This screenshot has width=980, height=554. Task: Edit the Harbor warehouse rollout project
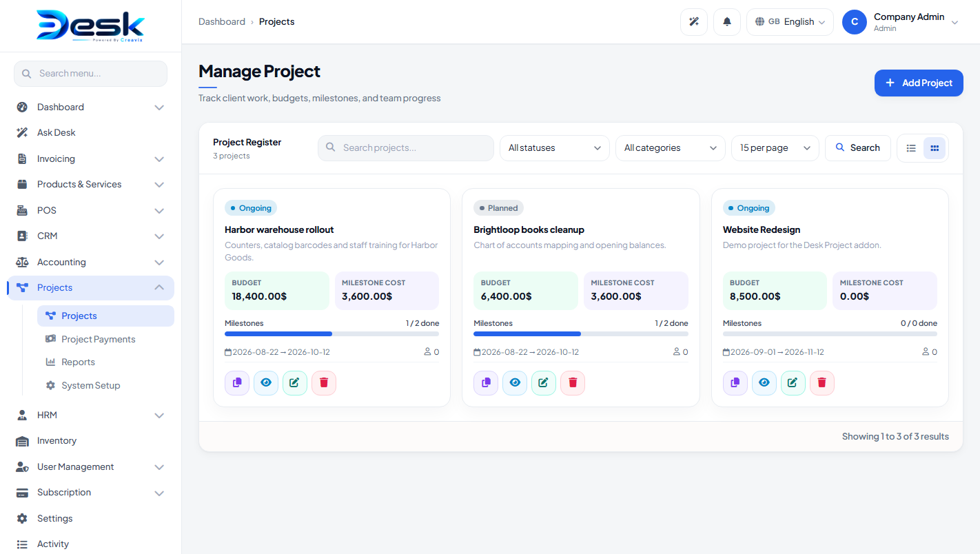295,383
